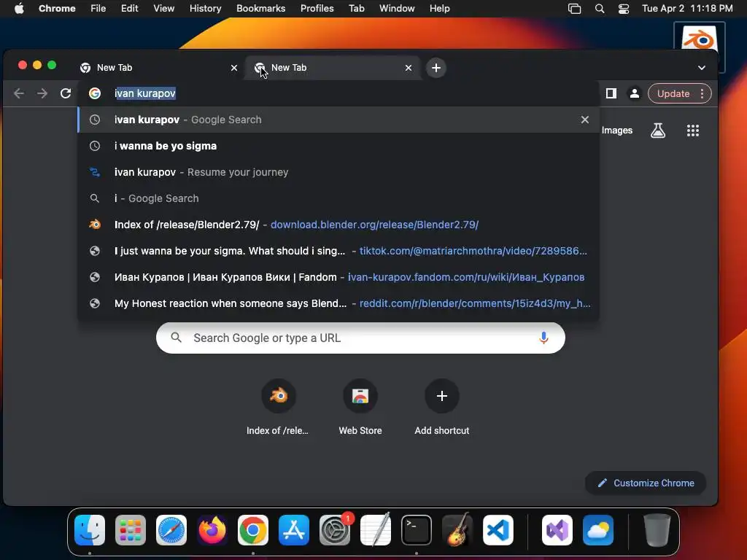The width and height of the screenshot is (747, 560).
Task: Click the browser forward arrow
Action: click(x=42, y=93)
